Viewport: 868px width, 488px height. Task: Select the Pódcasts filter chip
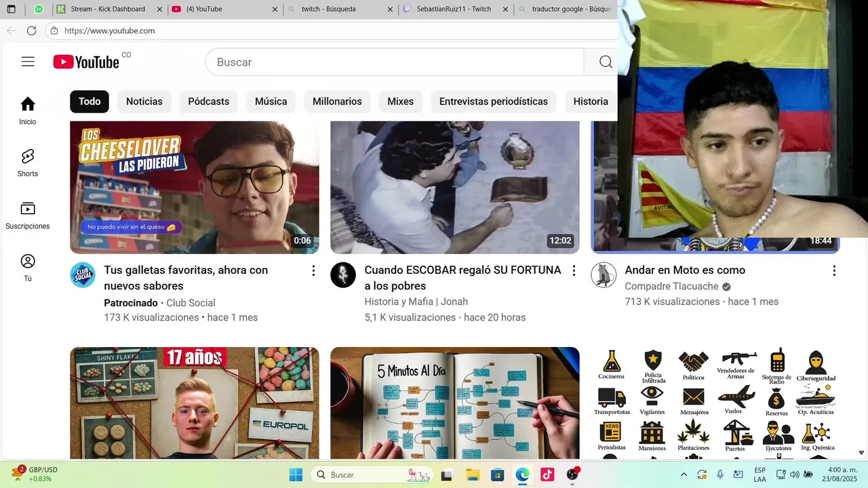(x=209, y=101)
